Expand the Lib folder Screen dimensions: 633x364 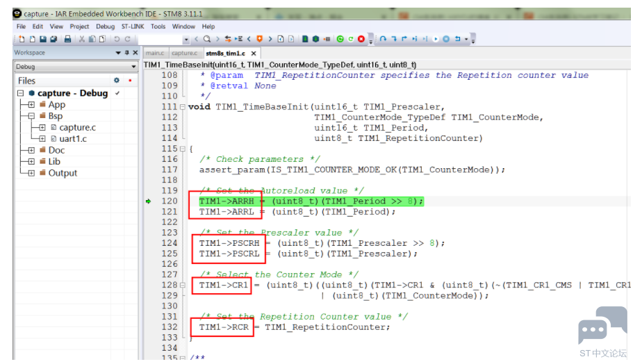[31, 161]
